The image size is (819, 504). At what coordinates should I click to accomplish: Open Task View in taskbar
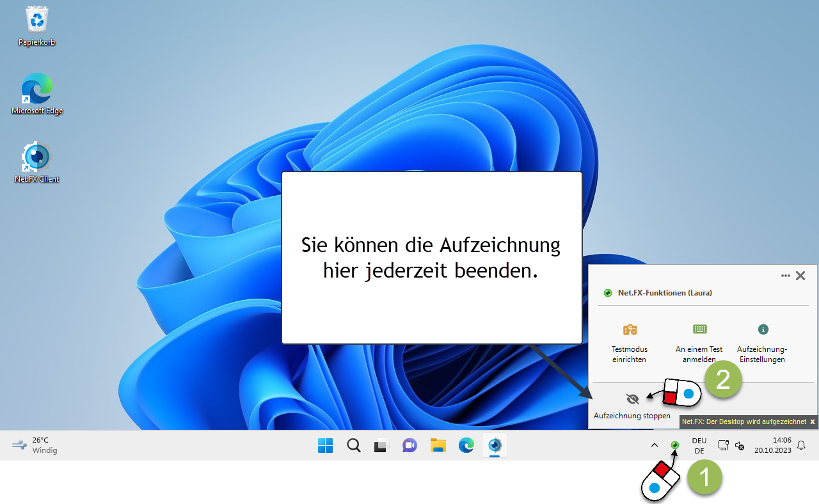[381, 446]
